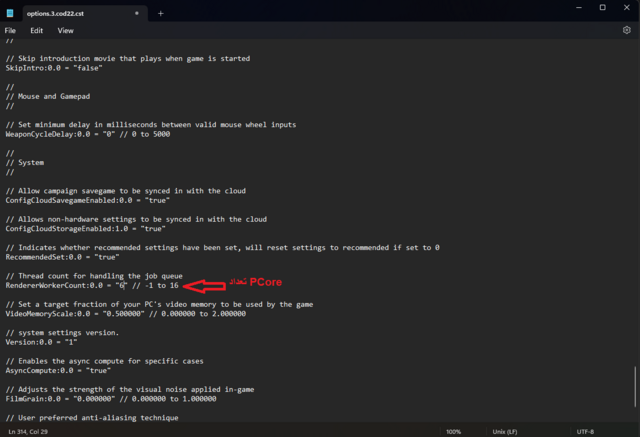Minimize the Notepad window
Screen dimensions: 640x437
(579, 7)
